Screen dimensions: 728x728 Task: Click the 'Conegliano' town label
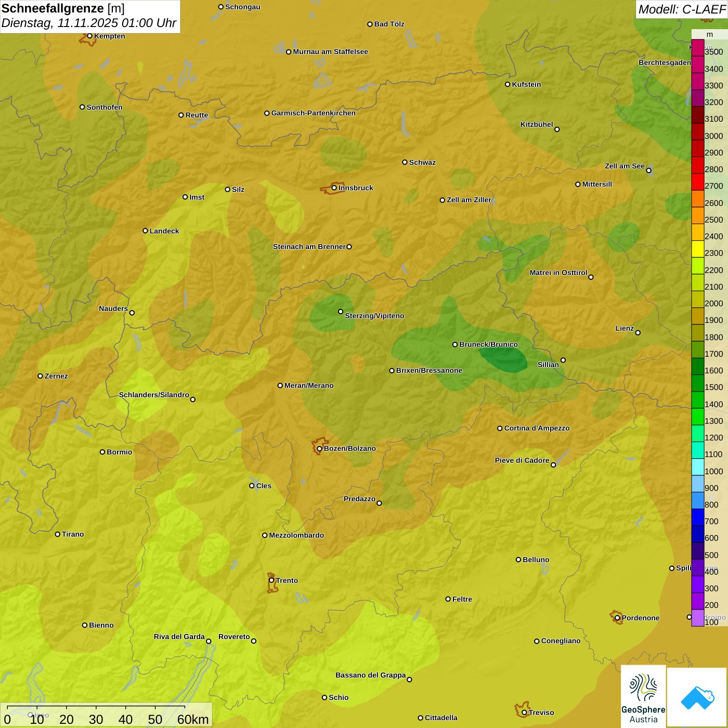tap(561, 641)
